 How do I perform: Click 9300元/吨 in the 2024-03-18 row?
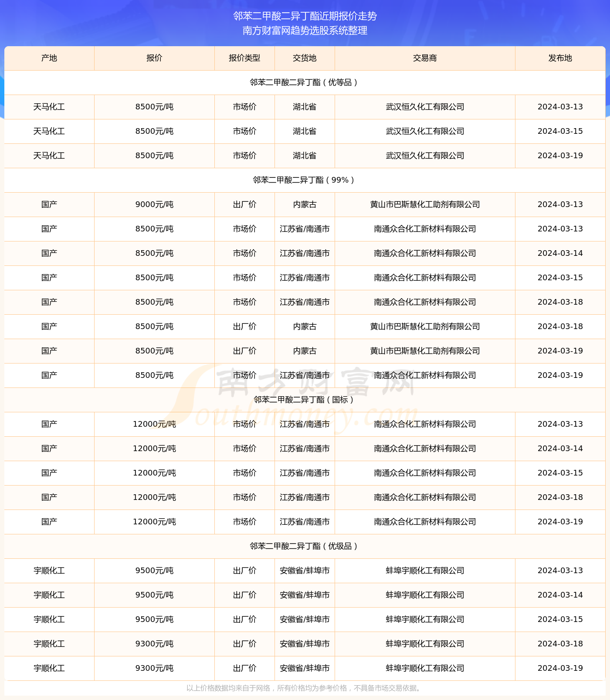(x=154, y=644)
